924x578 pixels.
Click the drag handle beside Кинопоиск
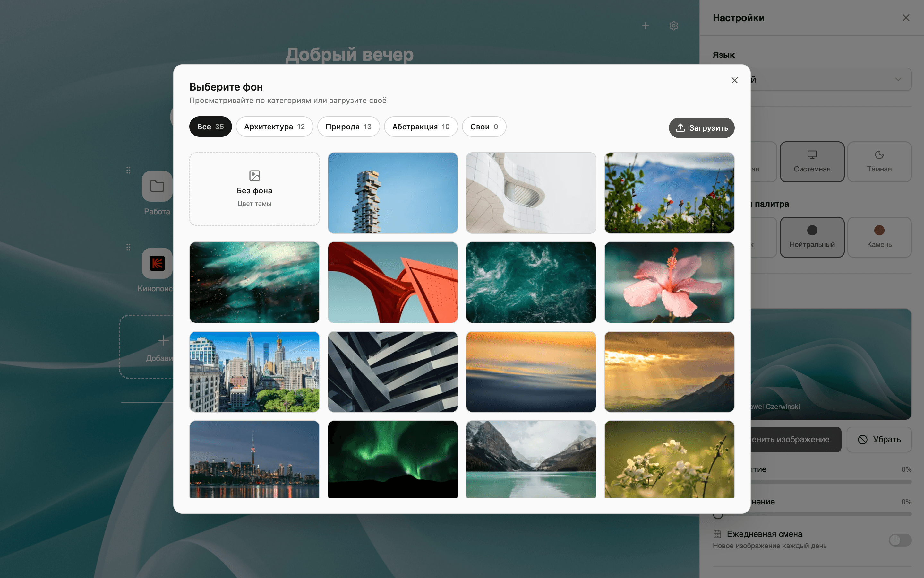coord(128,247)
